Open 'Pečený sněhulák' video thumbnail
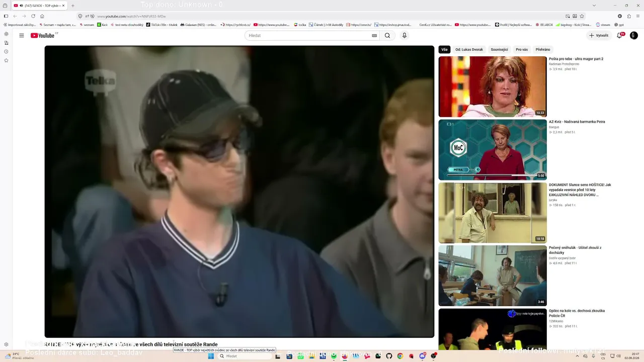The image size is (644, 362). tap(493, 276)
